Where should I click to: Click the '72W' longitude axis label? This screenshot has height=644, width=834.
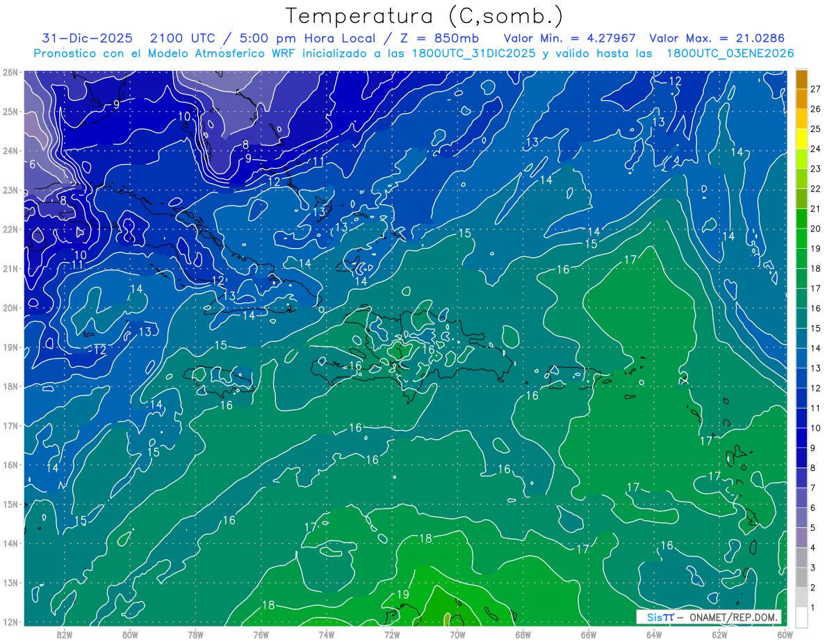click(392, 634)
